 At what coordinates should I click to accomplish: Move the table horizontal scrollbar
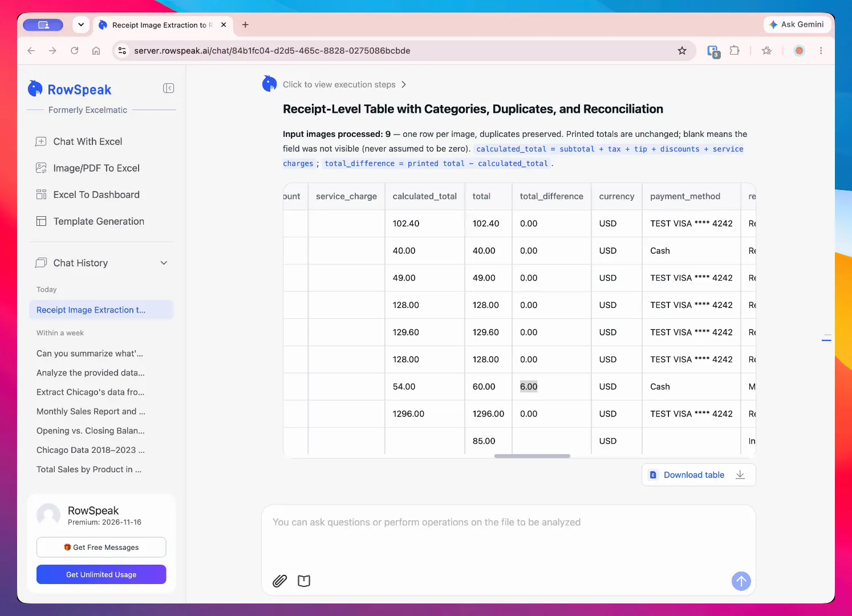532,456
